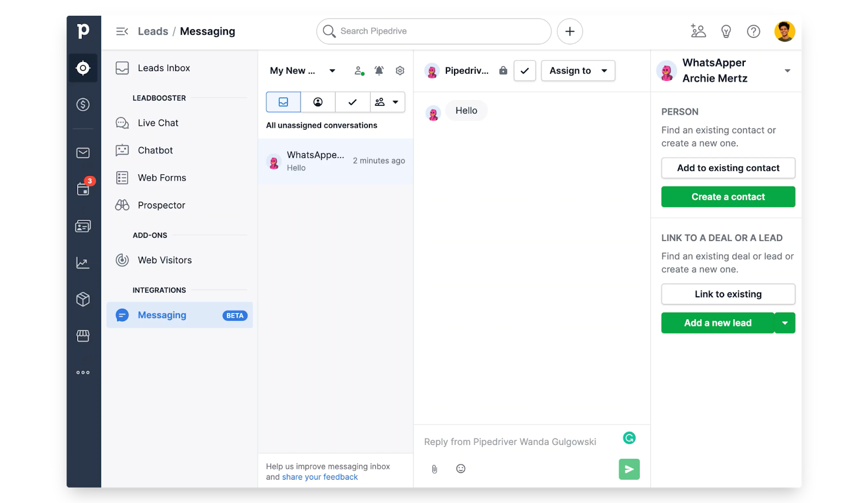Follow the share your feedback link
This screenshot has height=503, width=868.
(320, 477)
